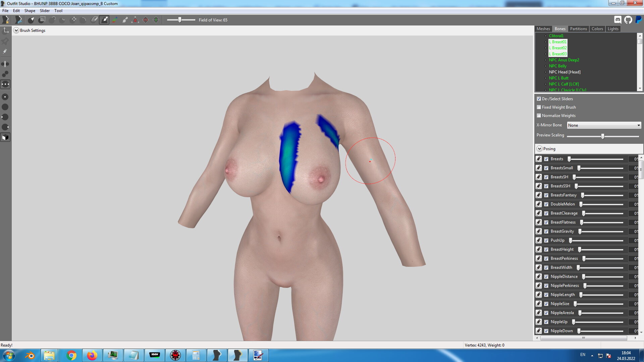
Task: Click edit pencil beside BreastCleavage slider
Action: click(539, 213)
